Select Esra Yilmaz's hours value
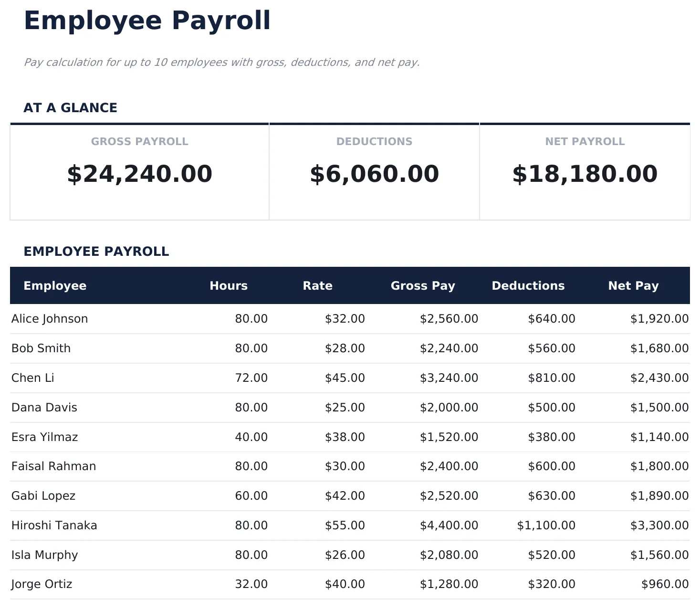The height and width of the screenshot is (609, 700). pos(251,437)
